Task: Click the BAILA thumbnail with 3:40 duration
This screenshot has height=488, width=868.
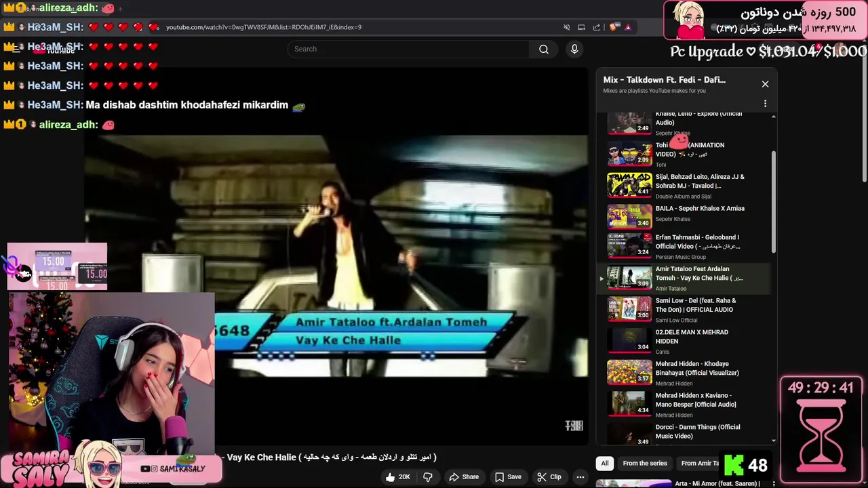Action: 629,217
